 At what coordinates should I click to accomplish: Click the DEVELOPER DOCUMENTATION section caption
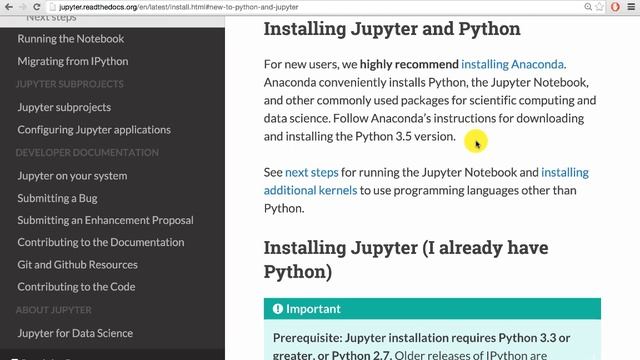click(87, 153)
